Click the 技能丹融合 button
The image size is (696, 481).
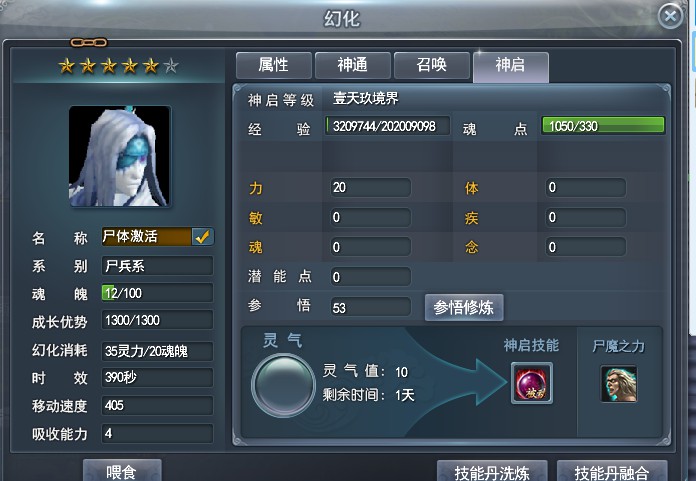[x=612, y=471]
